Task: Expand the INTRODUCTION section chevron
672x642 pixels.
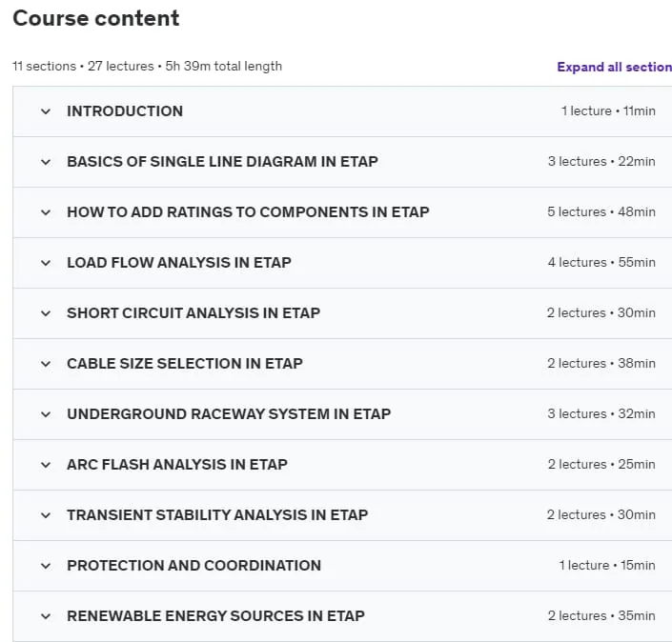Action: point(46,111)
